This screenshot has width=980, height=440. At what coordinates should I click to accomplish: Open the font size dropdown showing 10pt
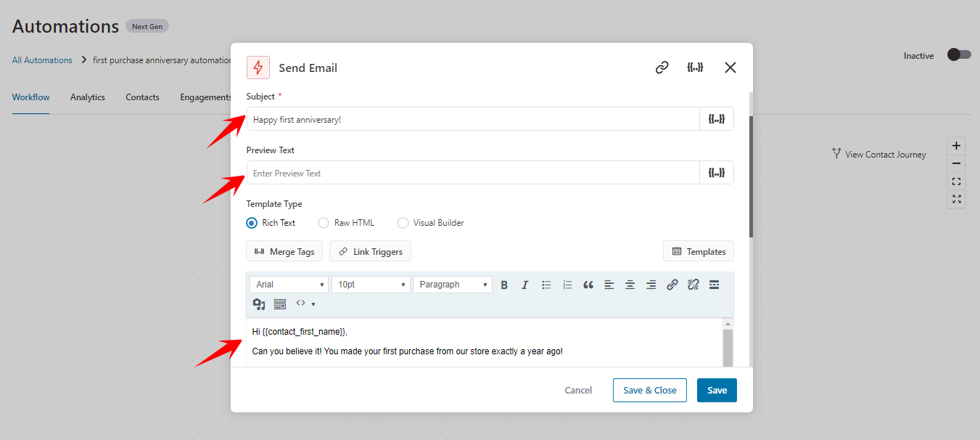[x=371, y=284]
